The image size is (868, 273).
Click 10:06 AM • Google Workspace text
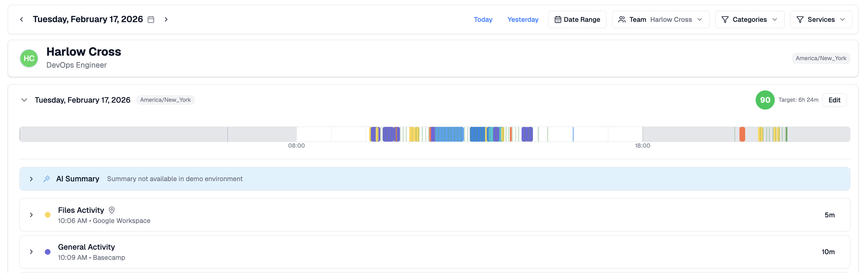(x=104, y=221)
